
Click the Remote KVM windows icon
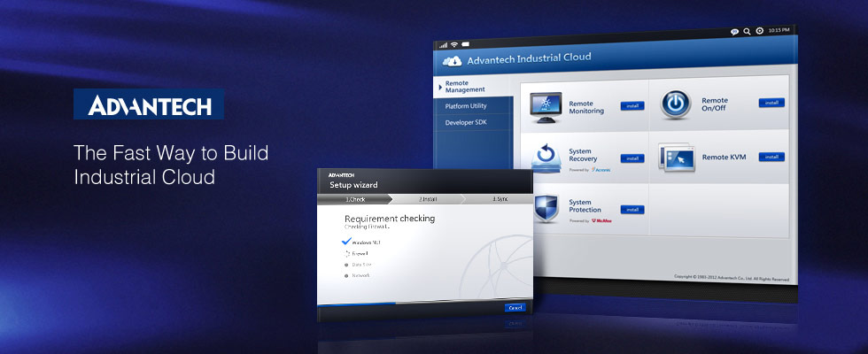(x=677, y=158)
